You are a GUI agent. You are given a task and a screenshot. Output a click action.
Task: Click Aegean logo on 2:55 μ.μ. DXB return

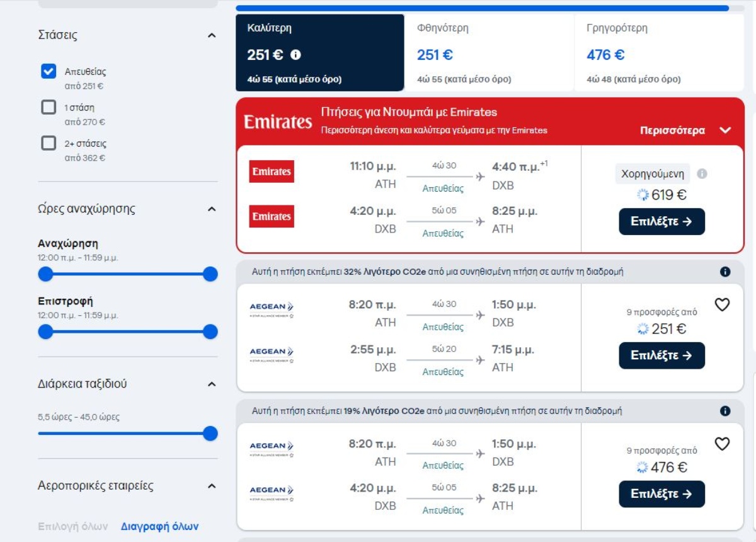click(x=272, y=355)
